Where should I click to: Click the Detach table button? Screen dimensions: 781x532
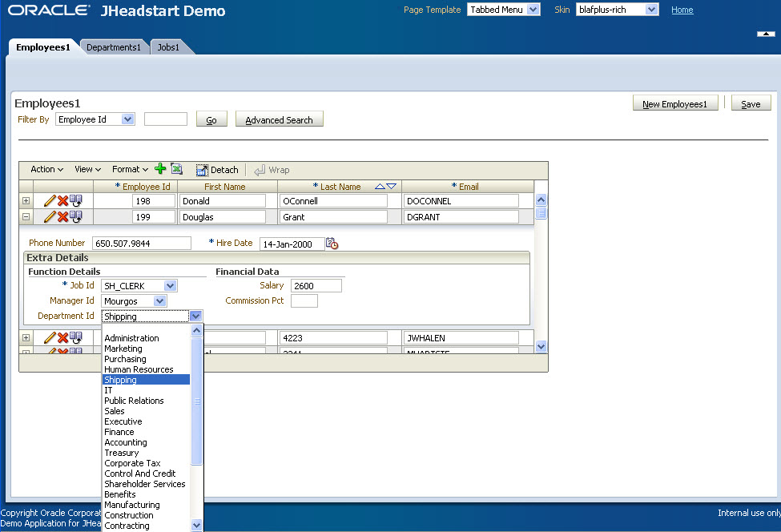point(216,170)
